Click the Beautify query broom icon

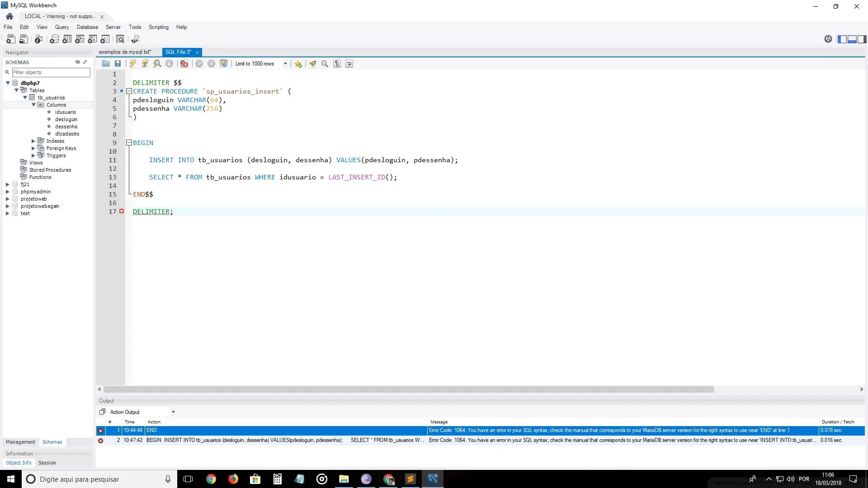coord(312,64)
